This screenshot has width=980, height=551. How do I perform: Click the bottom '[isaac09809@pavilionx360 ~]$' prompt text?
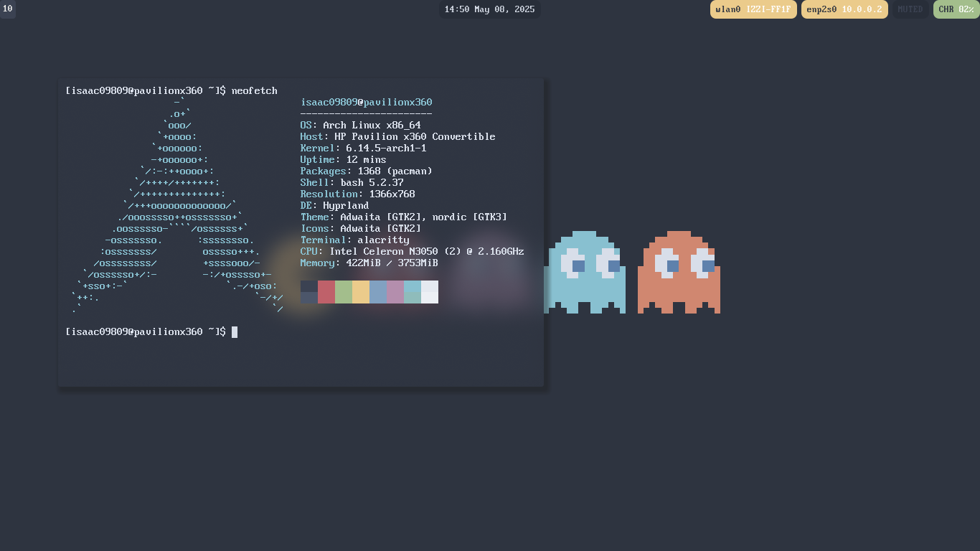pos(146,332)
